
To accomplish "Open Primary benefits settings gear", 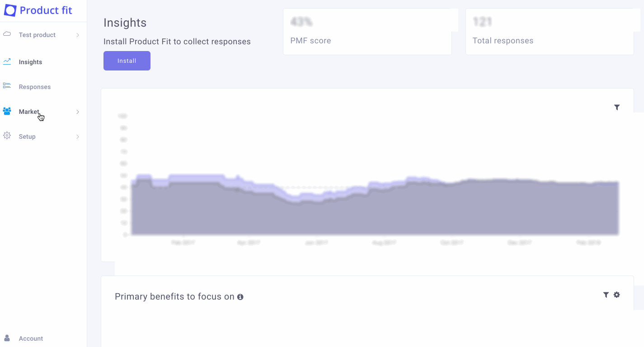I will [617, 295].
